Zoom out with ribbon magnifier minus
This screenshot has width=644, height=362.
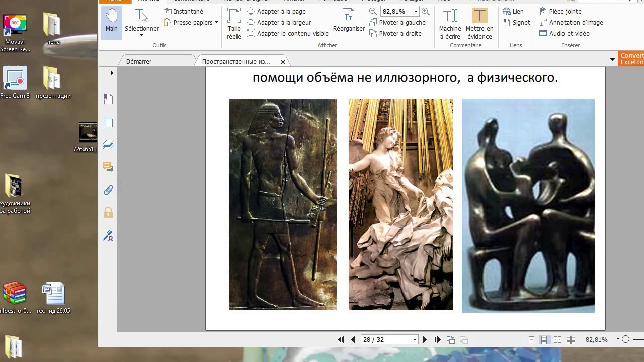373,11
